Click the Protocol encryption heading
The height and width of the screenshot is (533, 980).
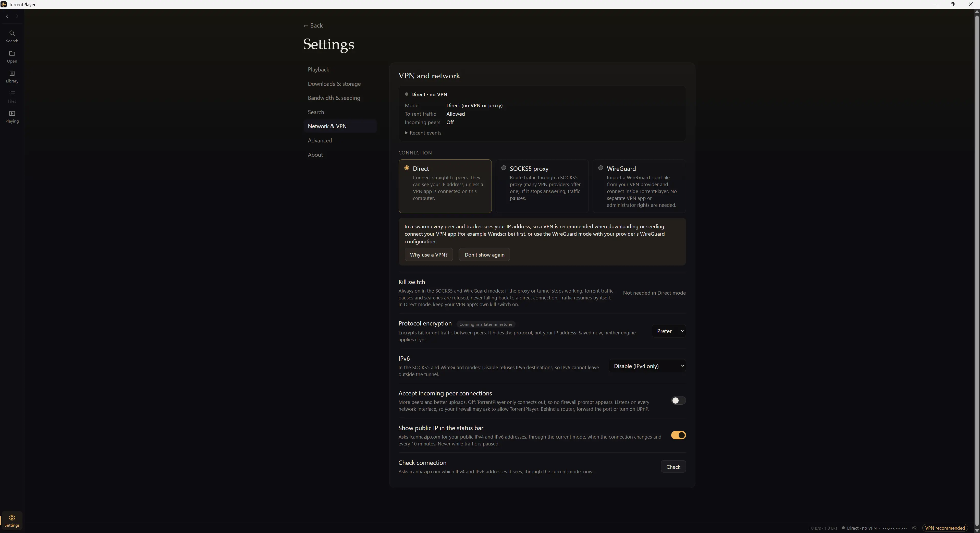coord(425,323)
